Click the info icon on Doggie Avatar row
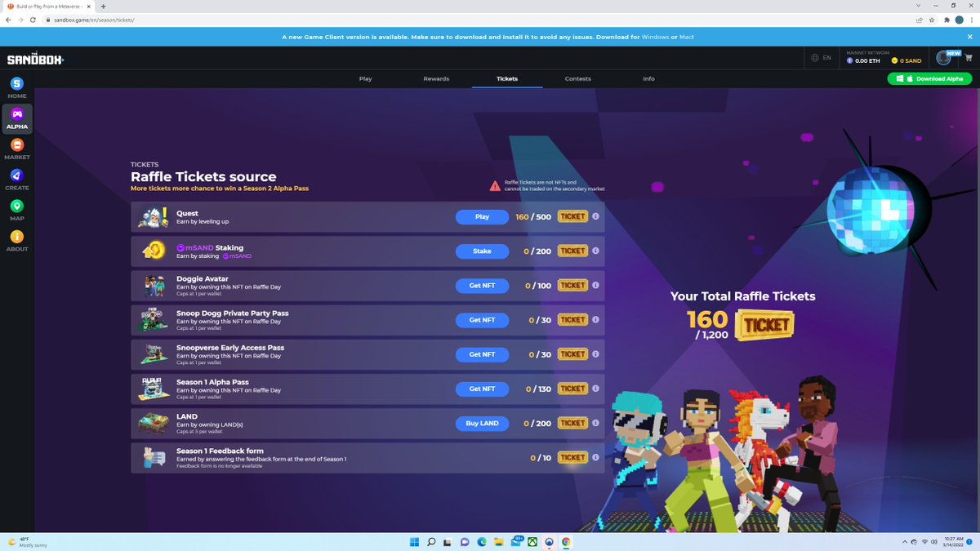980x551 pixels. (595, 285)
